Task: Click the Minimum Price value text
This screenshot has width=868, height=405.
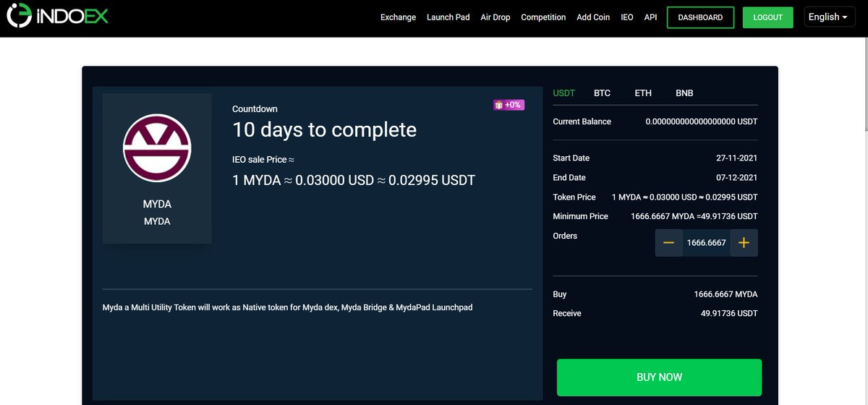Action: point(694,216)
